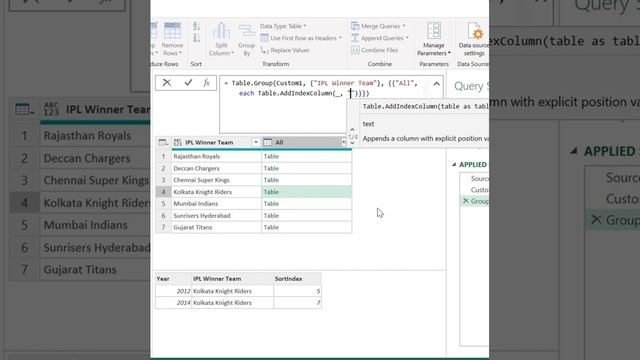Screen dimensions: 640x360
Task: Cancel the formula edit with the X
Action: 167,82
